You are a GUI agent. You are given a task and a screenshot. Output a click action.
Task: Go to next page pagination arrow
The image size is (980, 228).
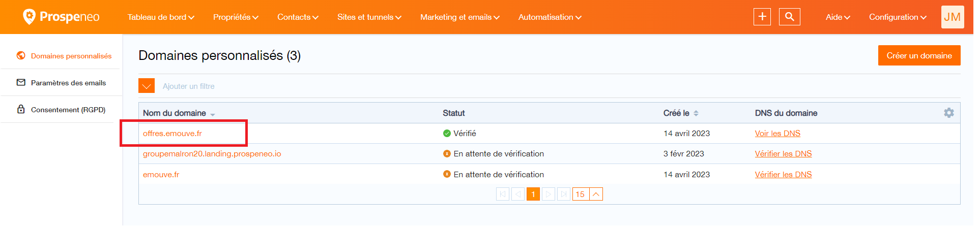click(x=549, y=194)
